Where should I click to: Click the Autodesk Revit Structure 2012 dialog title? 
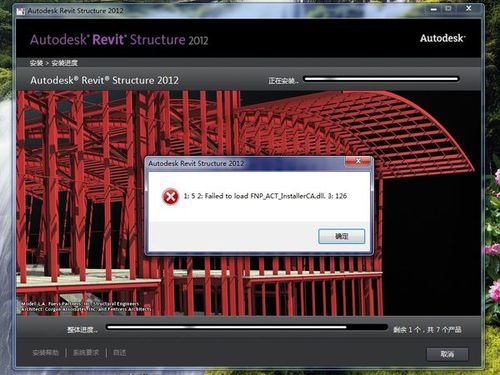[196, 163]
